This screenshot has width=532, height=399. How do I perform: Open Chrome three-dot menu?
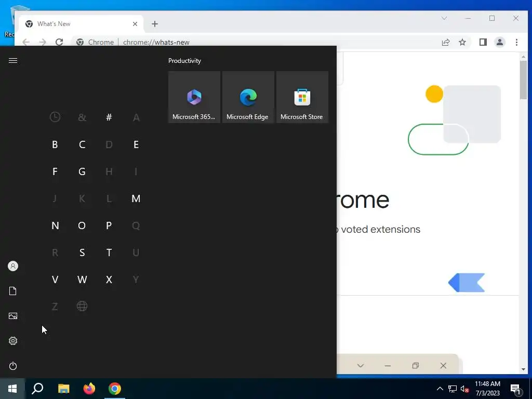[516, 42]
